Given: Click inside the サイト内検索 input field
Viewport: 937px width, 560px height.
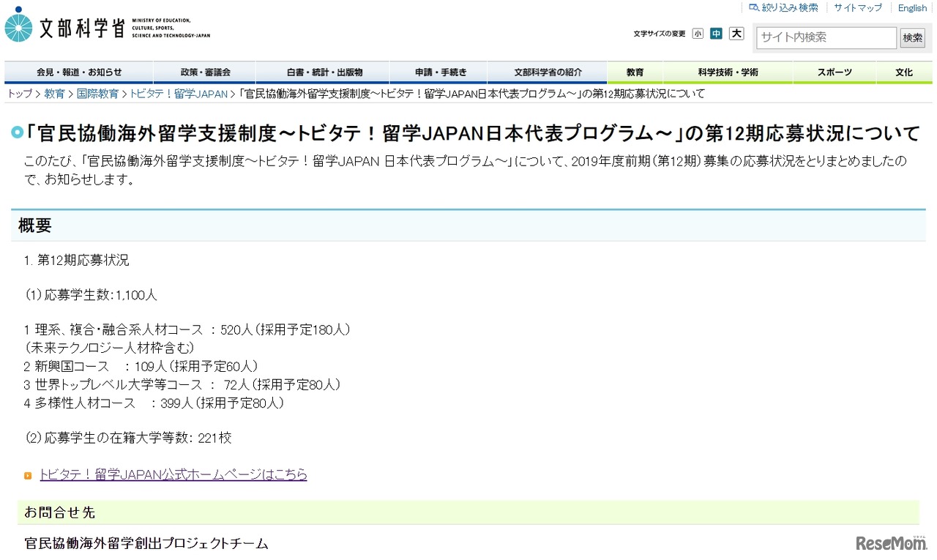Looking at the screenshot, I should [x=825, y=37].
